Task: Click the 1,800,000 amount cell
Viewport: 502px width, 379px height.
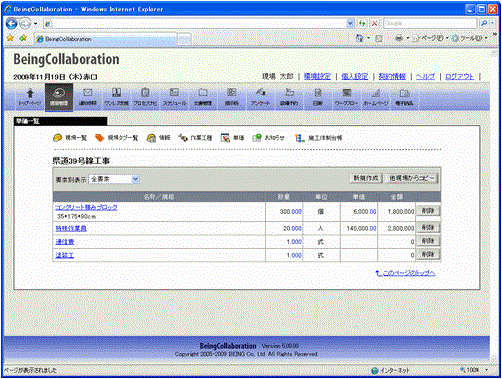Action: pos(397,212)
